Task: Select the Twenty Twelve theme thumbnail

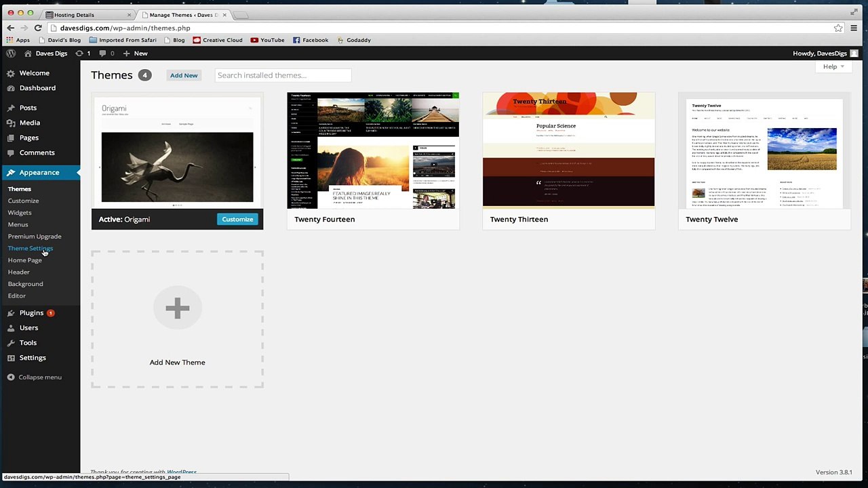Action: 764,150
